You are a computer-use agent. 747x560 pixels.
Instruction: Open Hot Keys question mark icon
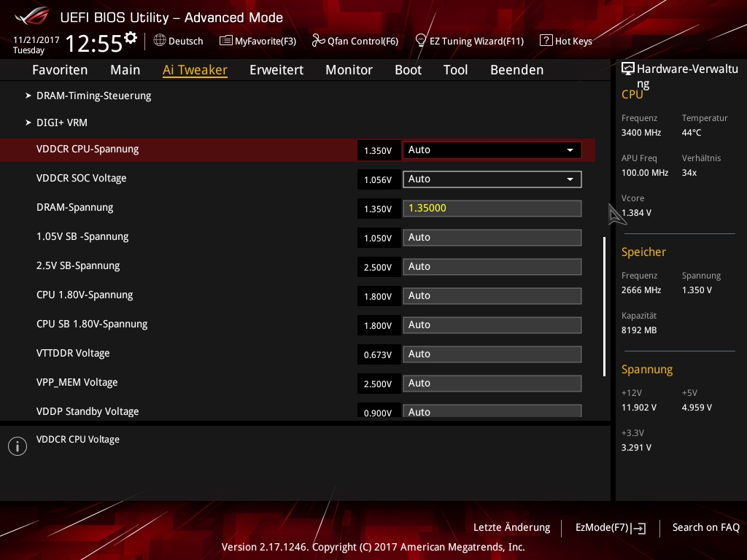click(x=546, y=41)
